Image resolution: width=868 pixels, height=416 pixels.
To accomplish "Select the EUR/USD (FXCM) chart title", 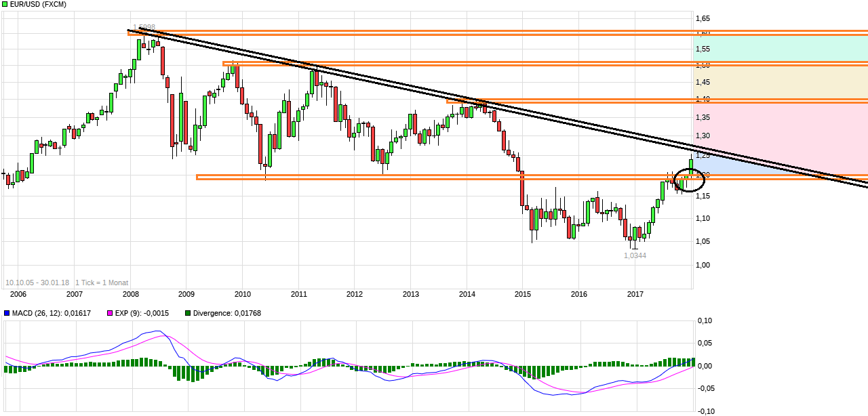I will point(38,5).
